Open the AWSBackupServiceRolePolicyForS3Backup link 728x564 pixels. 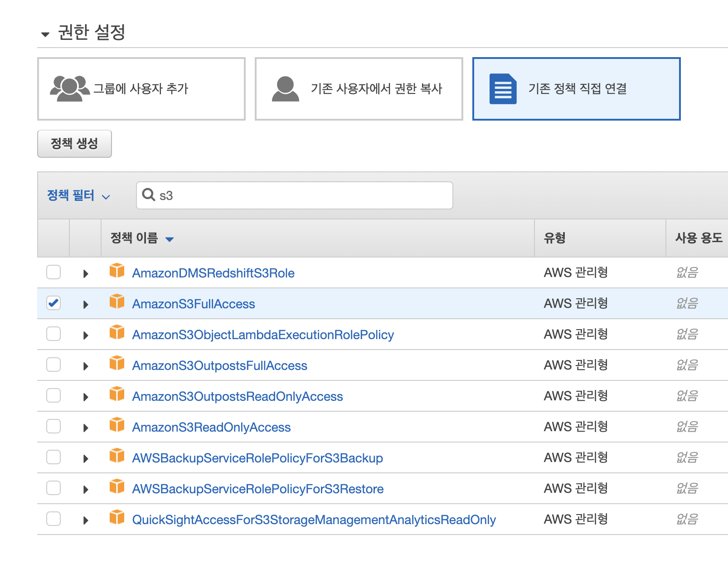[x=257, y=458]
